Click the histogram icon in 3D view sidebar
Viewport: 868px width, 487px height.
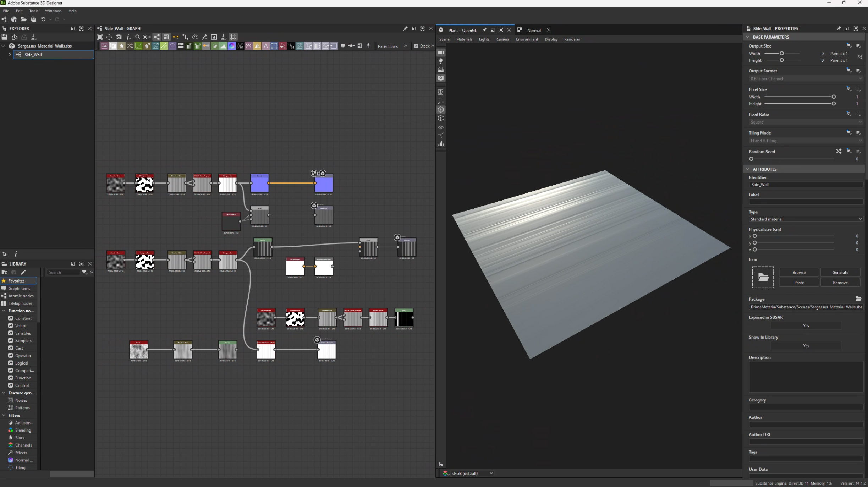[441, 144]
